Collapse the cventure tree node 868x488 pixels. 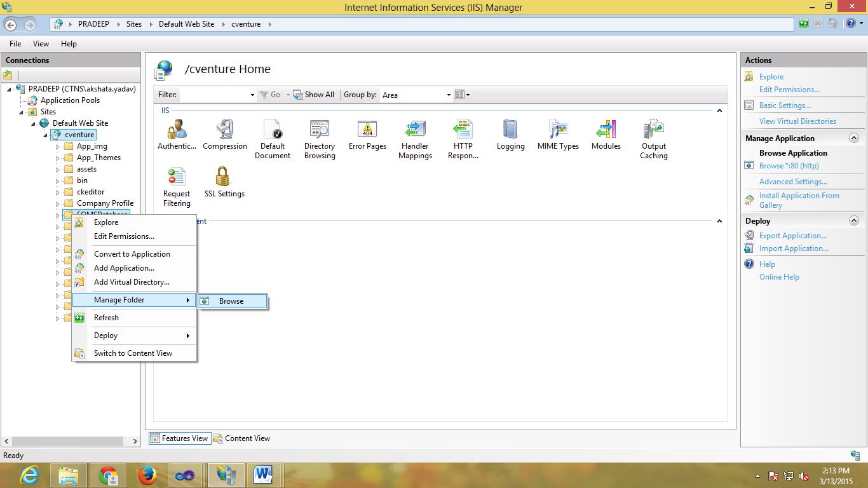45,135
